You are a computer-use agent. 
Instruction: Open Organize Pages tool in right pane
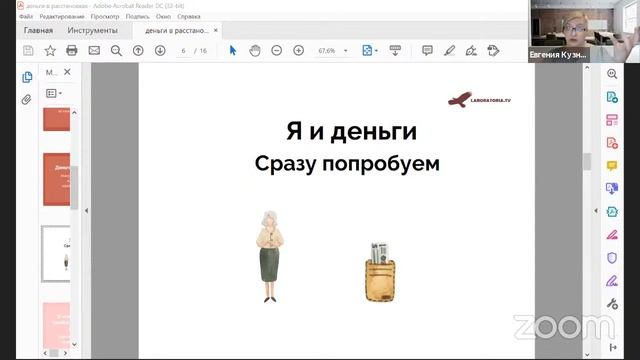pyautogui.click(x=612, y=120)
